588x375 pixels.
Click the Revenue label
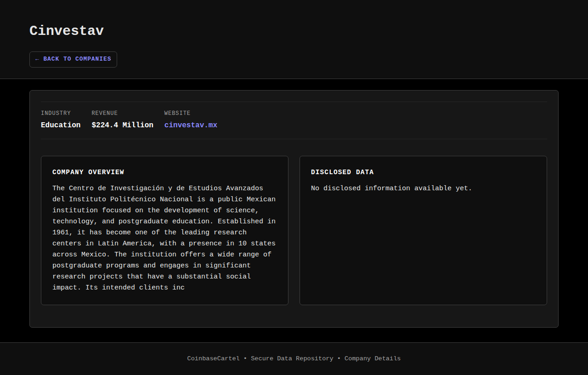tap(104, 113)
